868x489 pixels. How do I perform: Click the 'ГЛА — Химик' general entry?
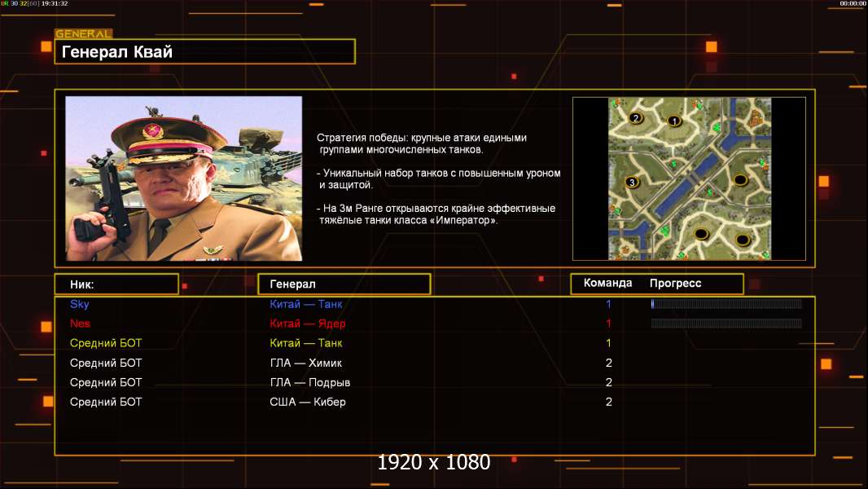point(305,363)
